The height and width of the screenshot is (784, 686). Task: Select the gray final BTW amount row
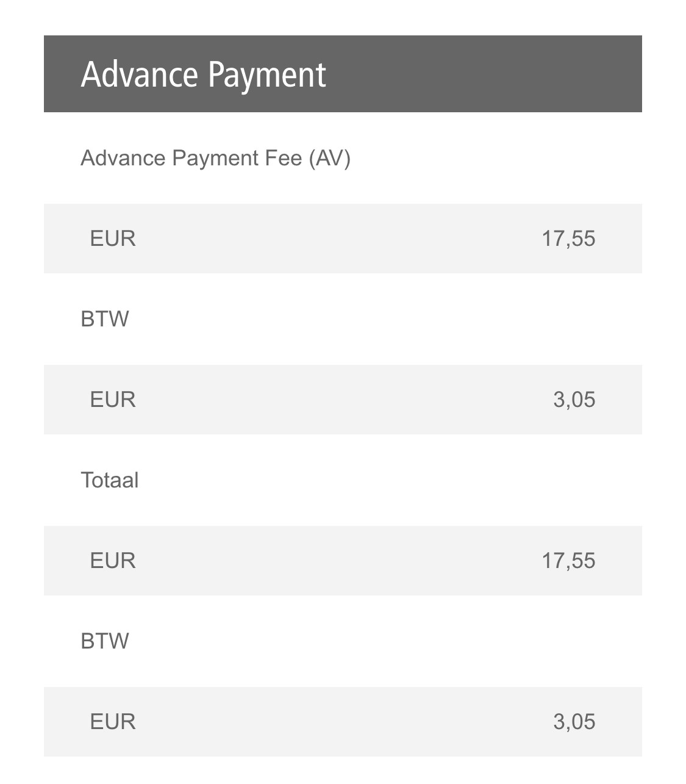pos(343,722)
